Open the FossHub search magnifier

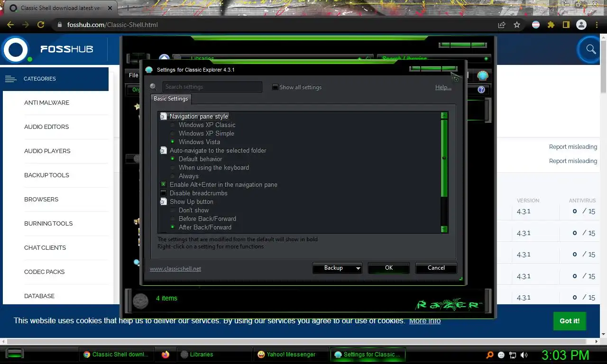tap(591, 49)
